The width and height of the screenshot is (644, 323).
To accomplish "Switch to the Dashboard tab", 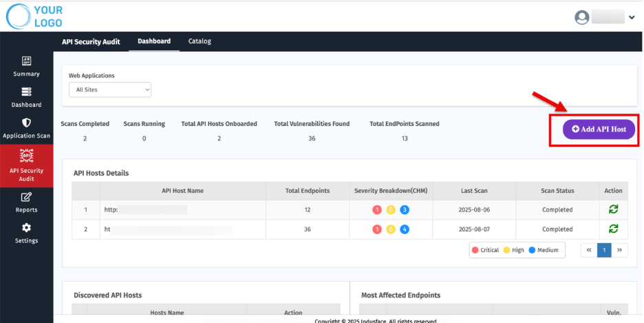I will (154, 41).
